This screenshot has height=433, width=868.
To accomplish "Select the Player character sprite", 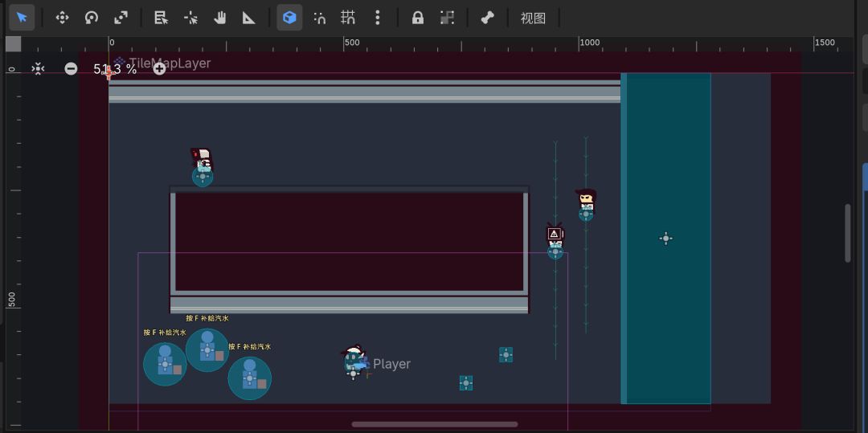I will (353, 359).
